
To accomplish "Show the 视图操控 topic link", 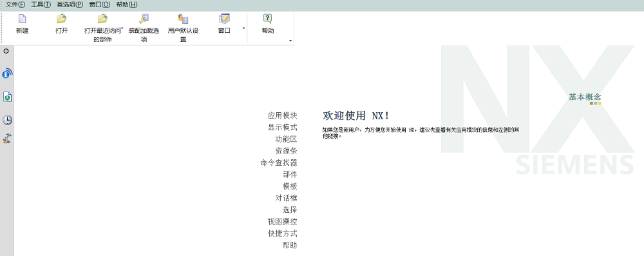I will tap(283, 221).
